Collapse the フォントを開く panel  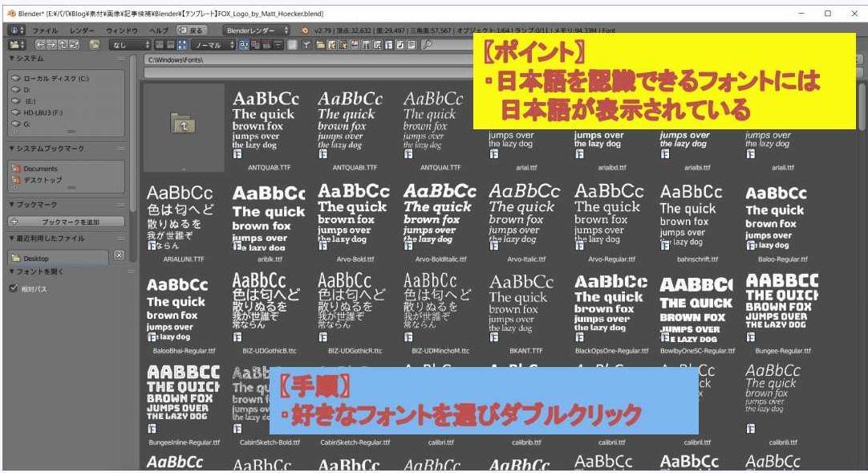coord(37,271)
